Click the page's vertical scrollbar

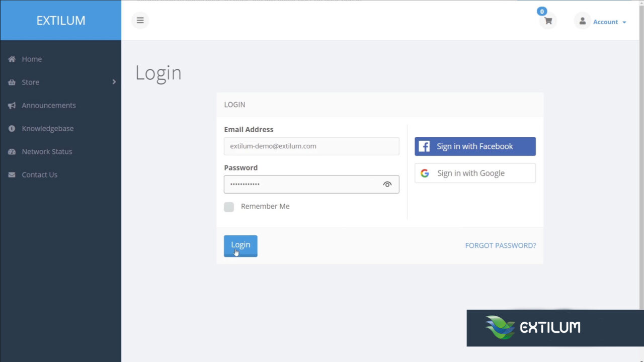[641, 151]
